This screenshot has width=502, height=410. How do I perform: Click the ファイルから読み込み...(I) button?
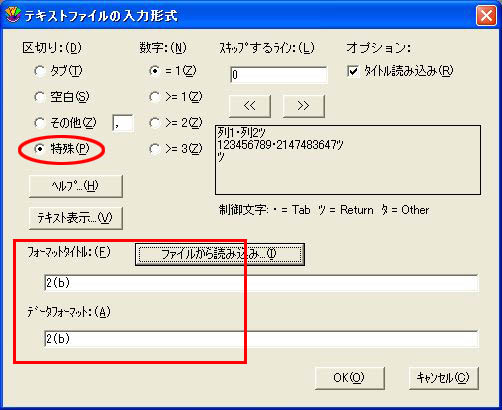pos(220,254)
